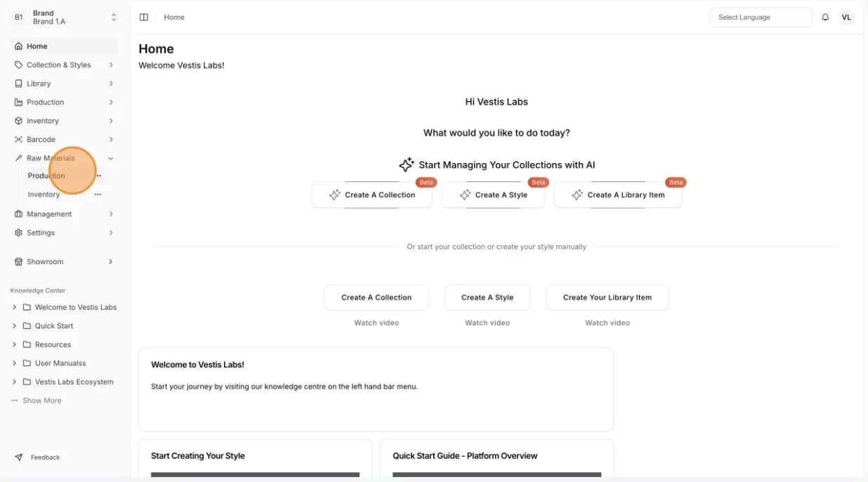Click manual Create A Style button
The image size is (868, 482).
click(x=487, y=297)
